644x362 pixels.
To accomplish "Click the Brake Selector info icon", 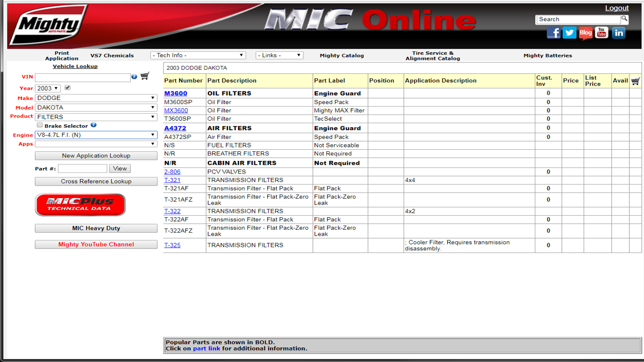I will click(x=94, y=125).
